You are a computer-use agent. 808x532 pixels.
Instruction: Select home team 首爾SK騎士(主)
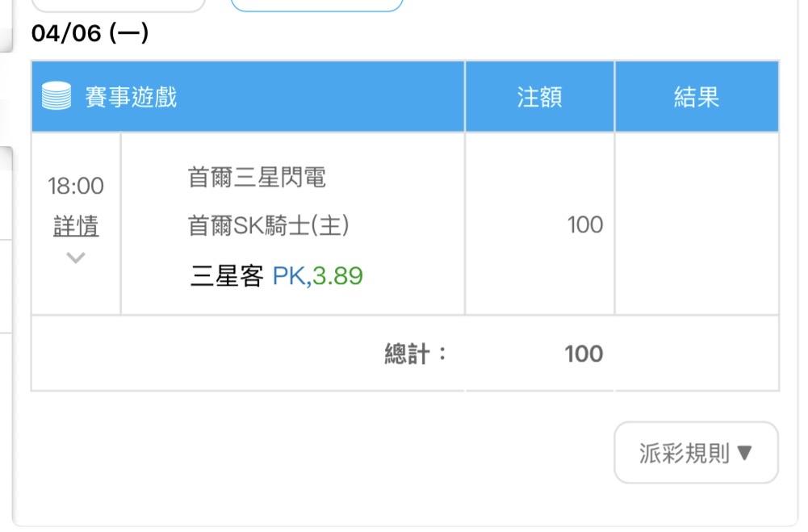pos(268,226)
